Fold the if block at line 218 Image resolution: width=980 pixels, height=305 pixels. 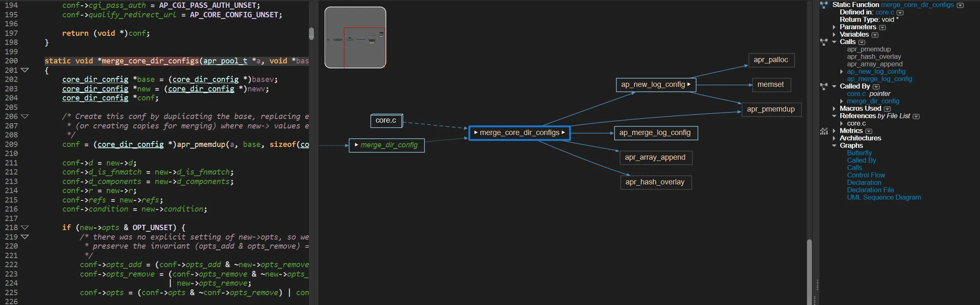tap(25, 228)
